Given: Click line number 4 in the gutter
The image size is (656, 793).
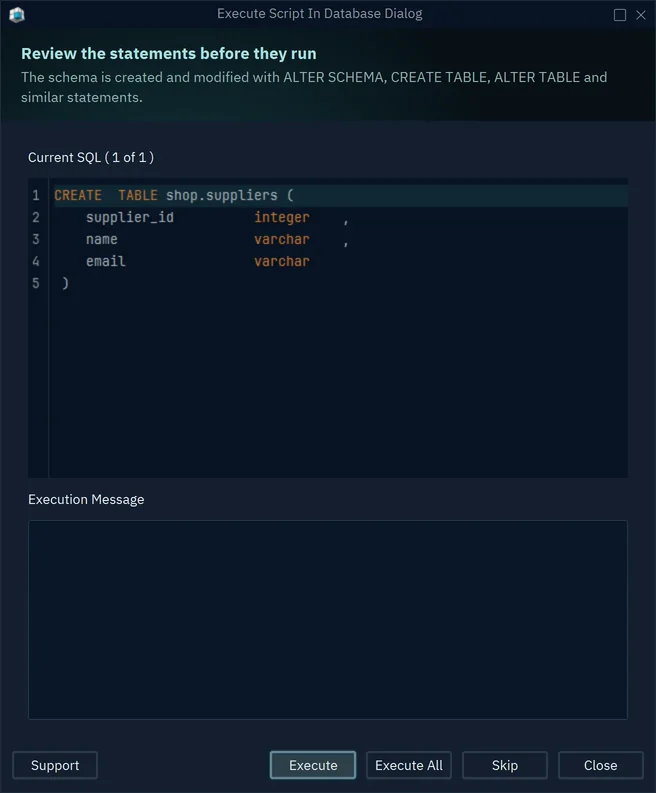Looking at the screenshot, I should (35, 261).
